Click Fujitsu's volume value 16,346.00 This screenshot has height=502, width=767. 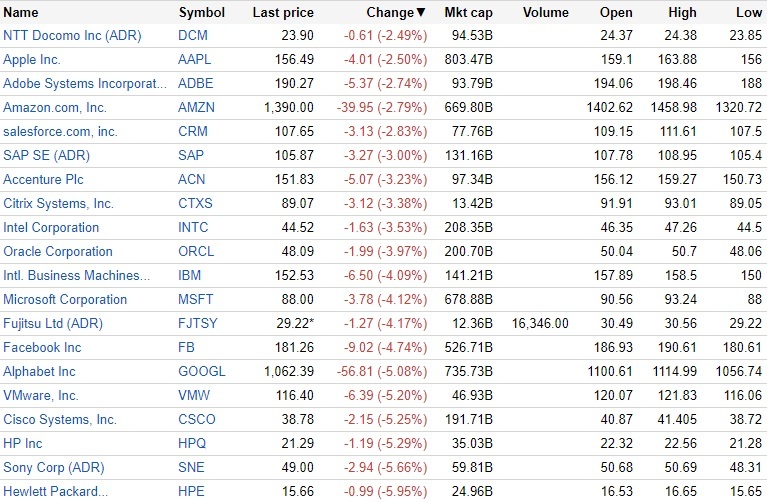pyautogui.click(x=540, y=323)
